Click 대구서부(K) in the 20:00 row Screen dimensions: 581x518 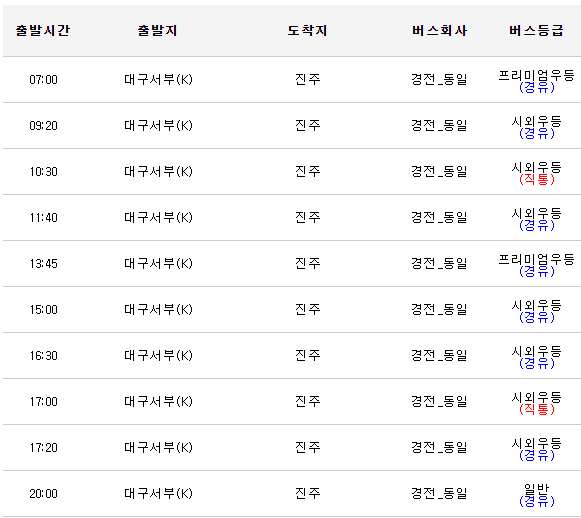pos(158,493)
